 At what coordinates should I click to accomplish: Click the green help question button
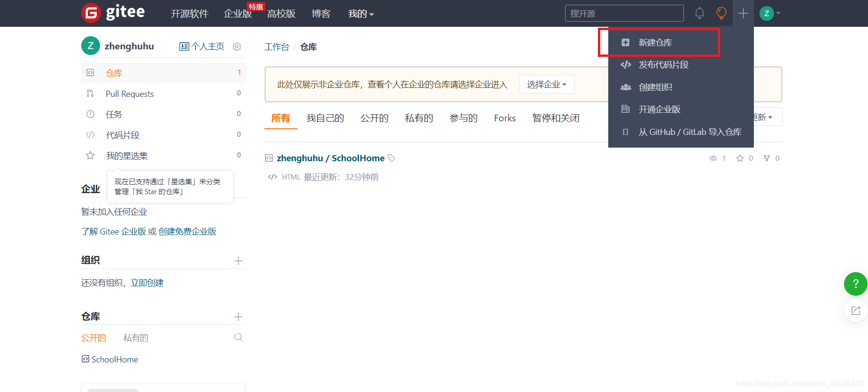[856, 284]
